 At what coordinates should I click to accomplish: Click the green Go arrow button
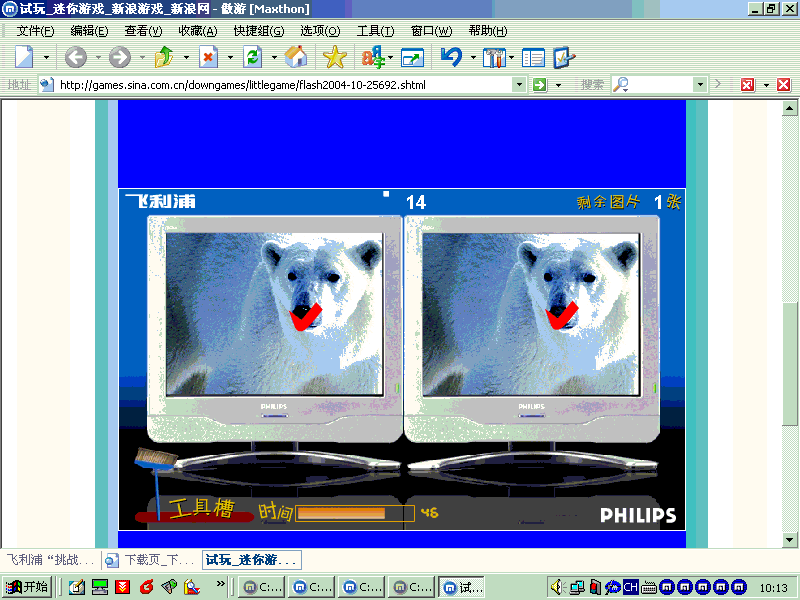coord(539,85)
